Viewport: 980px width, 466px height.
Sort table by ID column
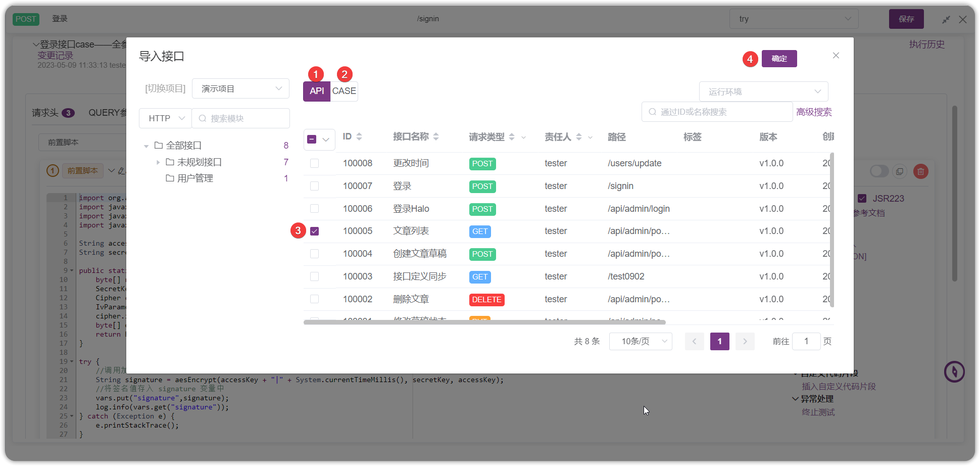point(359,136)
